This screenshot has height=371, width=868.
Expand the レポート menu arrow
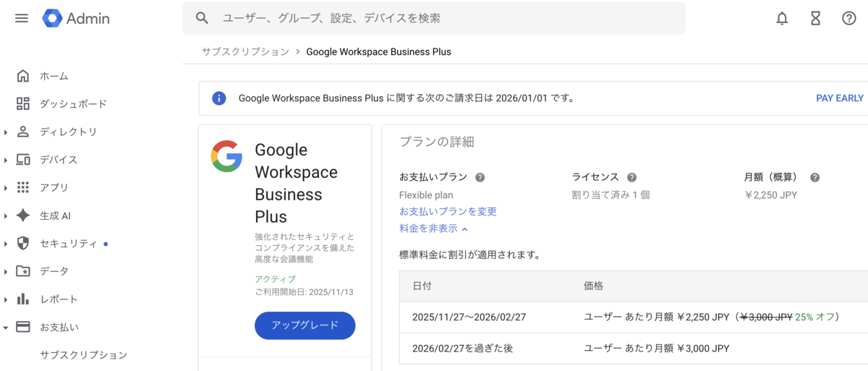click(x=6, y=299)
